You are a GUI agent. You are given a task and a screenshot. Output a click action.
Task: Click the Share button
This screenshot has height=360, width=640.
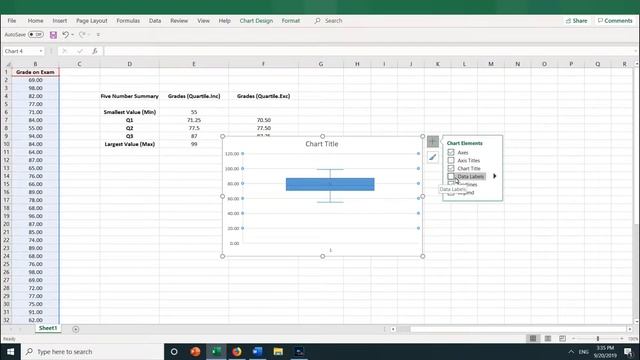point(576,20)
